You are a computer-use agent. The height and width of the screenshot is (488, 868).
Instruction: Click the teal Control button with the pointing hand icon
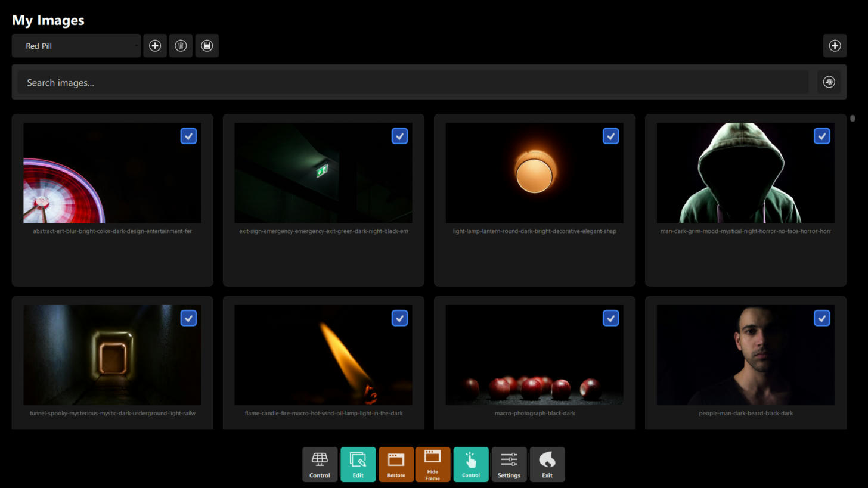(471, 464)
